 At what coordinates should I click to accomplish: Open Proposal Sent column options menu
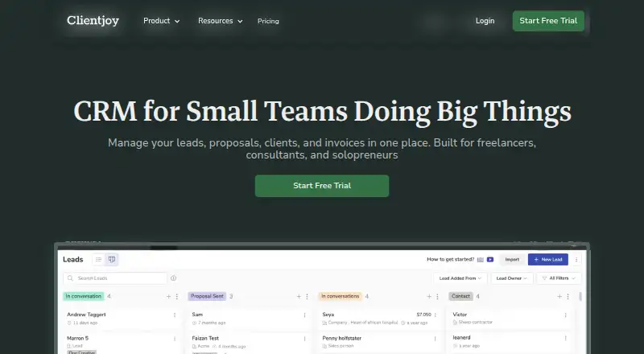(307, 297)
